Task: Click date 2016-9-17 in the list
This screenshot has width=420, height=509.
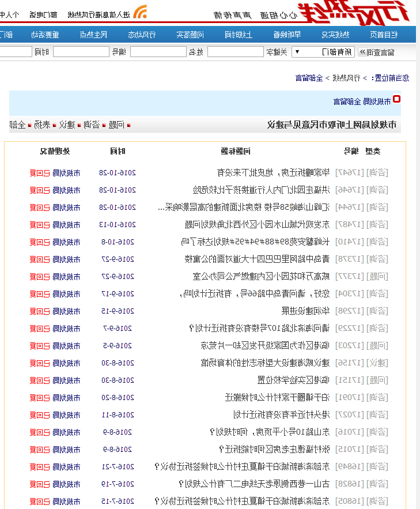Action: (118, 294)
